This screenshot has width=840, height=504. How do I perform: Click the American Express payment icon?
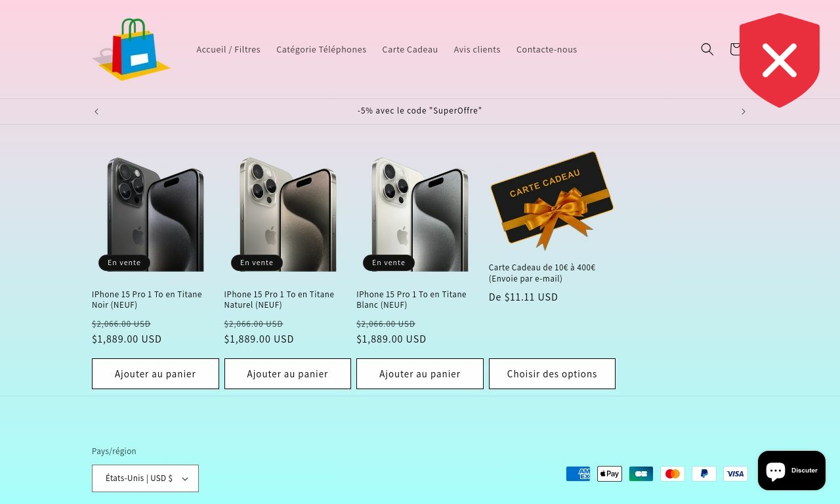[578, 474]
